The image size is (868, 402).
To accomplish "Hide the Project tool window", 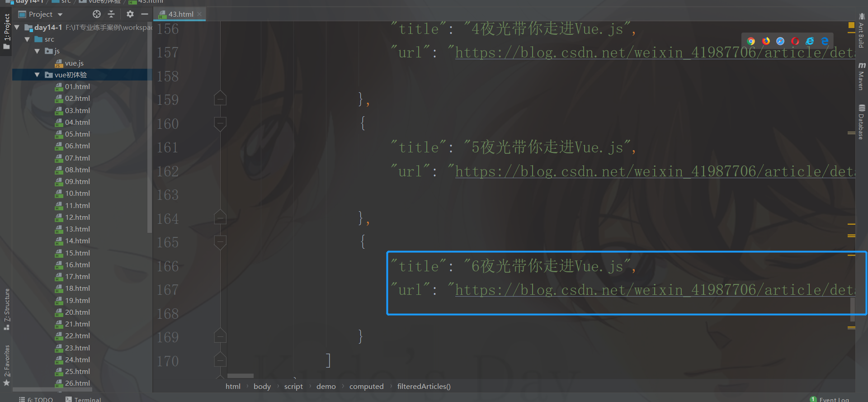I will pos(145,14).
